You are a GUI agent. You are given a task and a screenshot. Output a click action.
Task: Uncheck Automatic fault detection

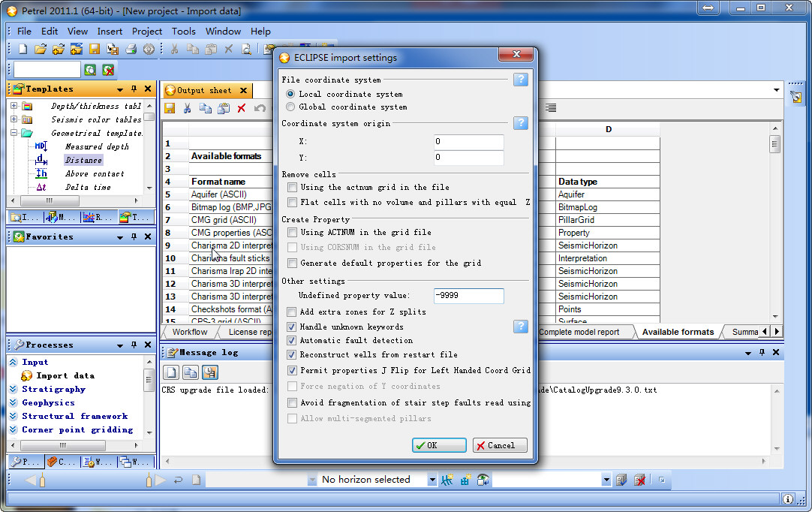coord(292,341)
